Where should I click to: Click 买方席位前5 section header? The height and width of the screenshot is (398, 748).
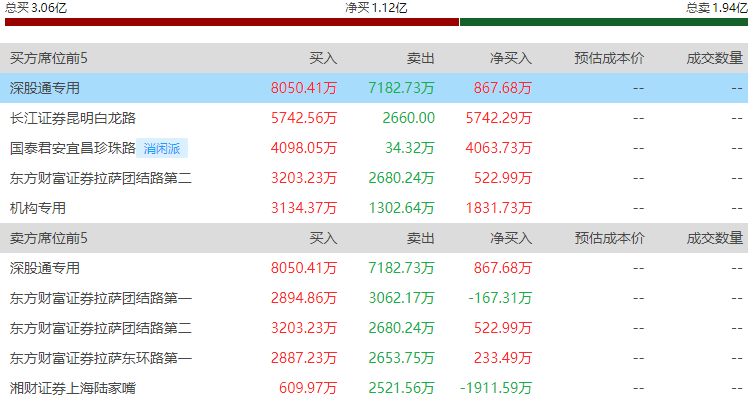coord(49,58)
